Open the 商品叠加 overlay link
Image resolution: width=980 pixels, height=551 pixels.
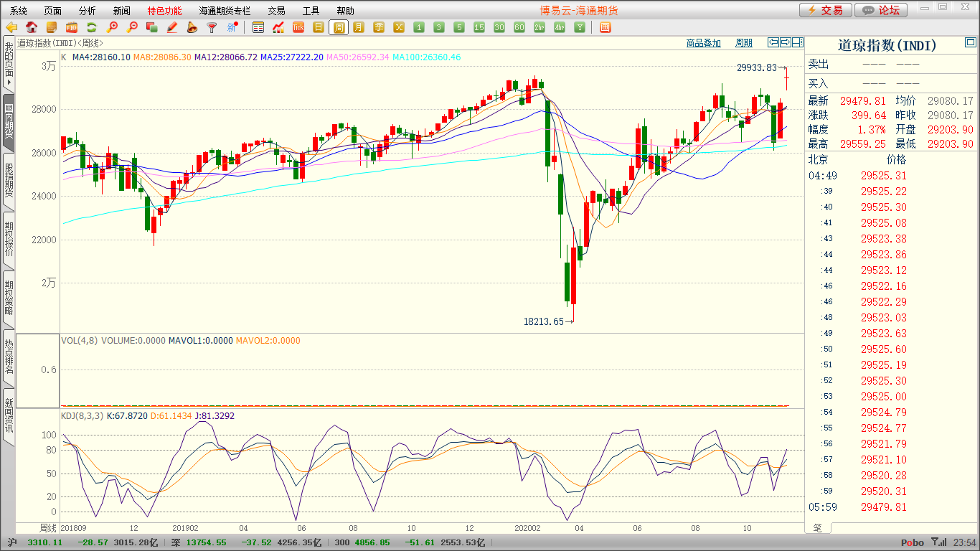703,43
